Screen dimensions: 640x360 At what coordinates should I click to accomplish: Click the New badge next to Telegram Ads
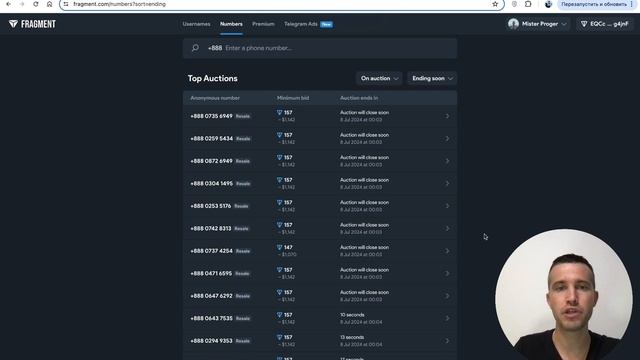[327, 24]
